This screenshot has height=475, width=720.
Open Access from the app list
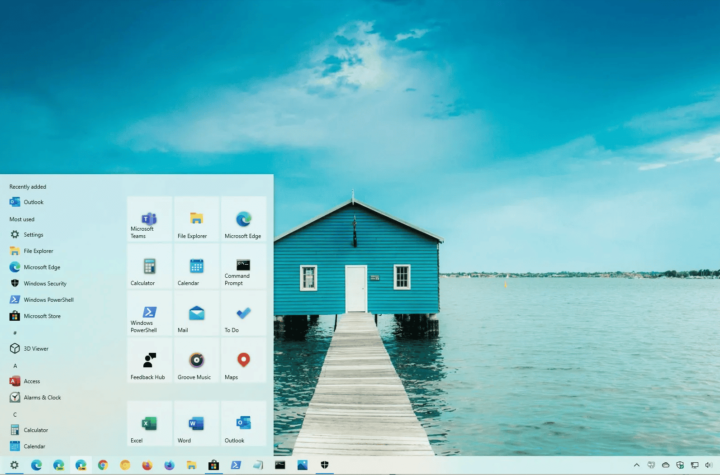pyautogui.click(x=31, y=381)
